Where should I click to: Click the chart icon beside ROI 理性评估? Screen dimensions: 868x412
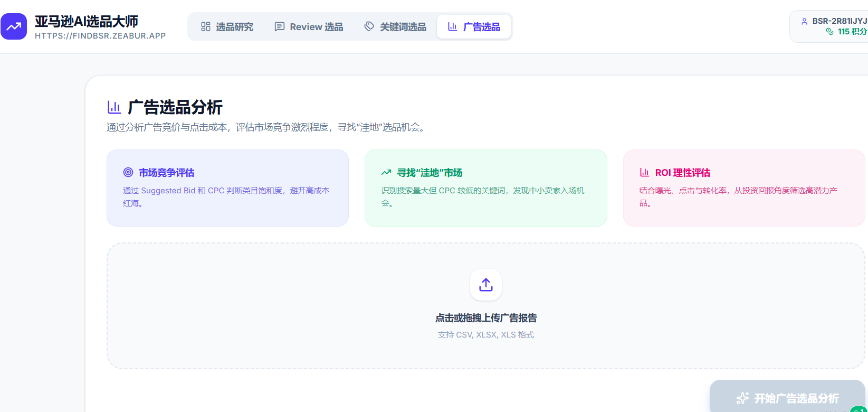coord(644,172)
